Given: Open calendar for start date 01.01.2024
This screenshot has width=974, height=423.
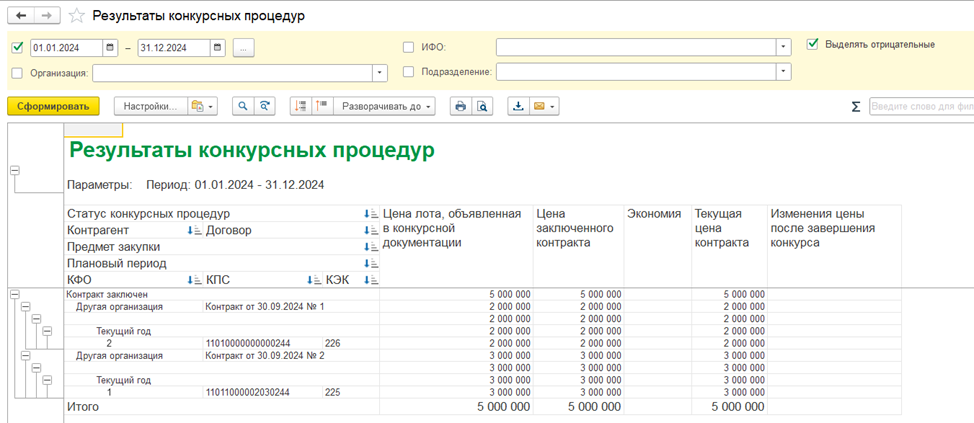Looking at the screenshot, I should tap(110, 47).
